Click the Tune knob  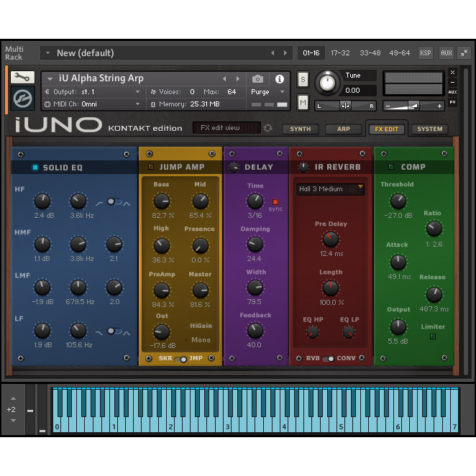327,82
